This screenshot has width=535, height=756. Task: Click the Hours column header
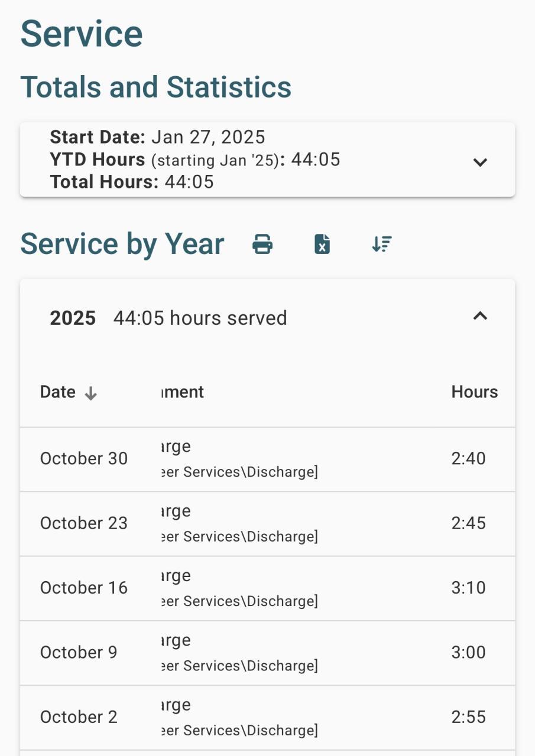[x=474, y=392]
